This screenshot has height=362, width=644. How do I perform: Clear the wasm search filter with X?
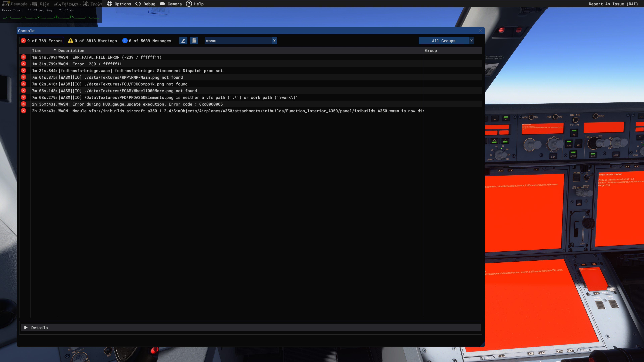pyautogui.click(x=274, y=41)
